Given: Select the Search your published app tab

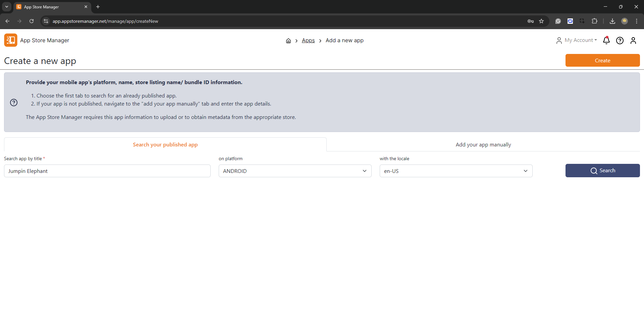Looking at the screenshot, I should tap(165, 145).
